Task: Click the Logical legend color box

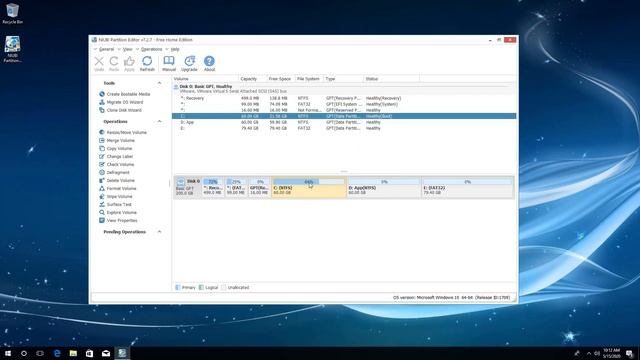Action: [201, 287]
